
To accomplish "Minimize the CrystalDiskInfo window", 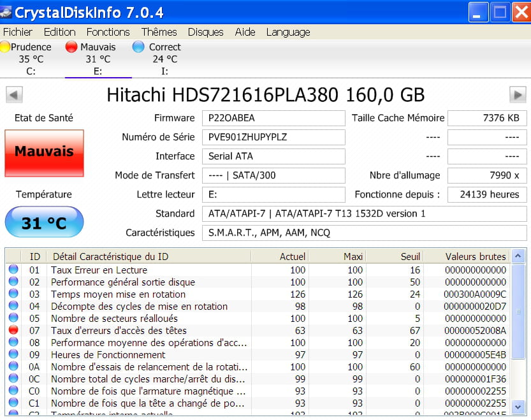I will coord(478,12).
